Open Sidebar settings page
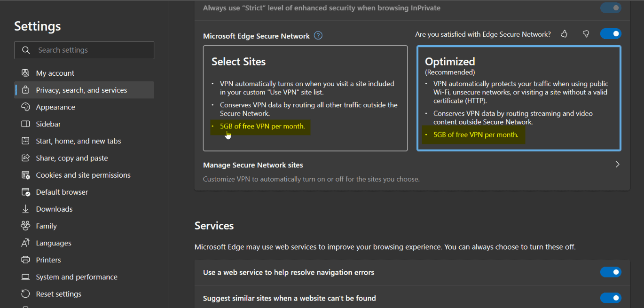Screen dimensions: 644x308 click(x=84, y=124)
